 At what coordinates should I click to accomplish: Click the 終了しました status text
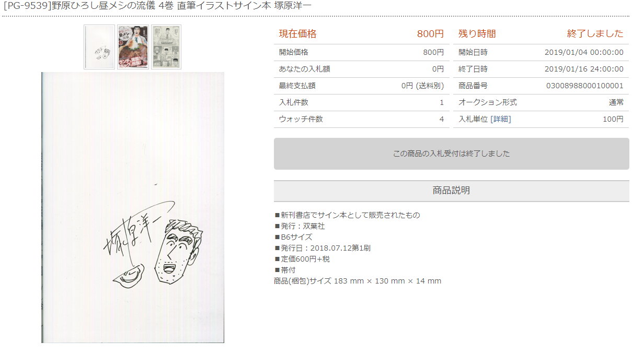pyautogui.click(x=595, y=34)
